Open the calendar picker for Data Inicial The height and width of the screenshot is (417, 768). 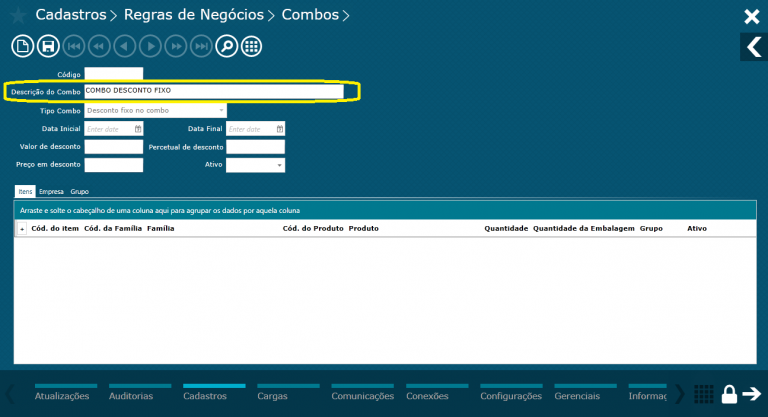[138, 129]
